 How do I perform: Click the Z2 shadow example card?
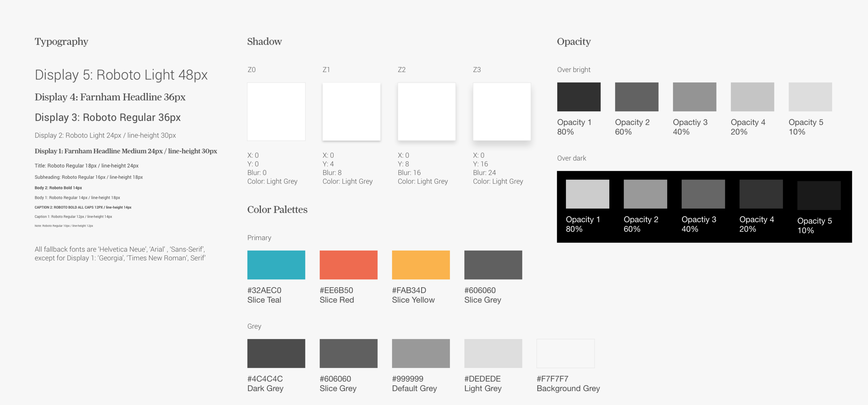click(426, 111)
